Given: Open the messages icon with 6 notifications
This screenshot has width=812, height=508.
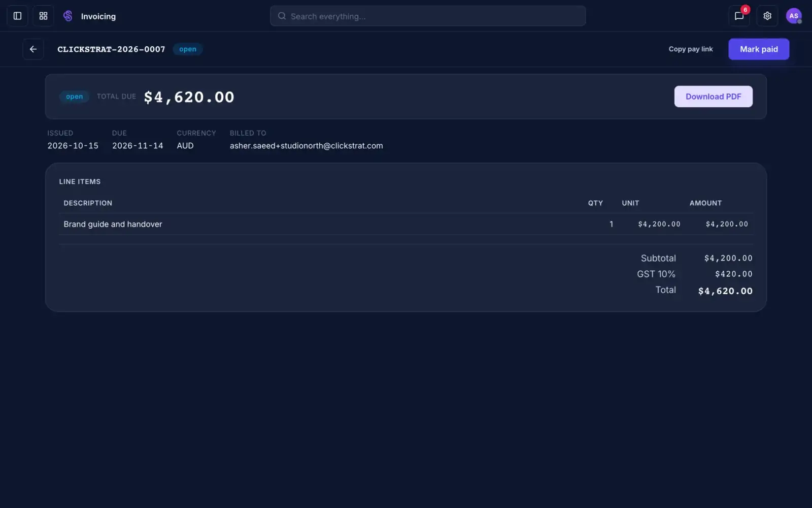Looking at the screenshot, I should (x=739, y=16).
